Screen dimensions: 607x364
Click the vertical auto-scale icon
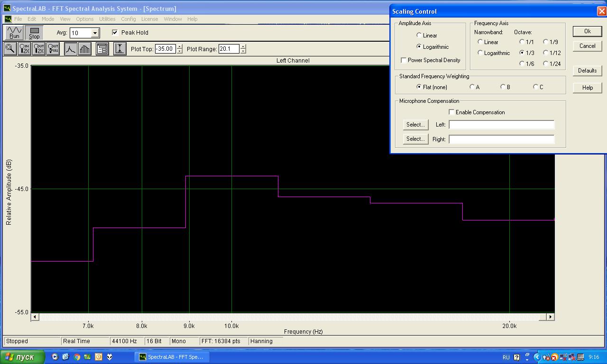(120, 49)
